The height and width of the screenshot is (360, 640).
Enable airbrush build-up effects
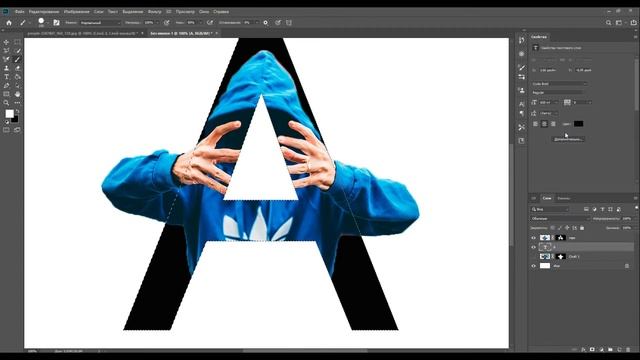tap(210, 23)
